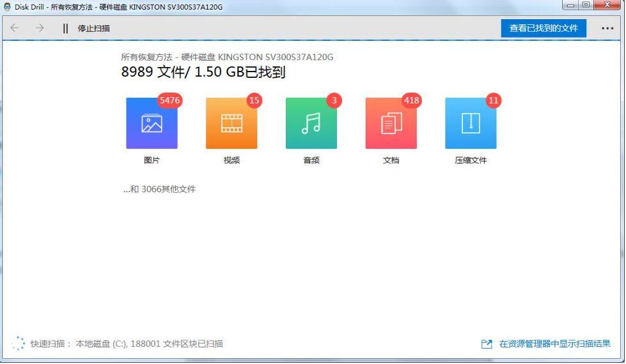
Task: Click the spinning scan progress indicator
Action: (x=19, y=344)
